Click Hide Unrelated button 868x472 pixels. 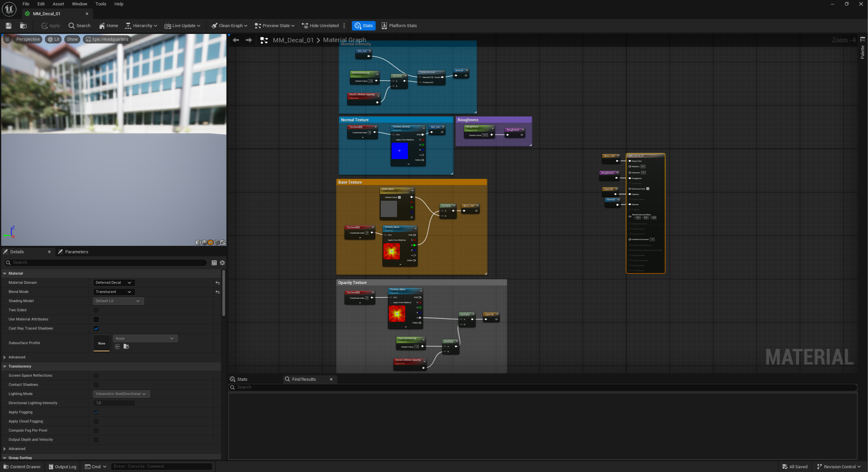click(320, 26)
